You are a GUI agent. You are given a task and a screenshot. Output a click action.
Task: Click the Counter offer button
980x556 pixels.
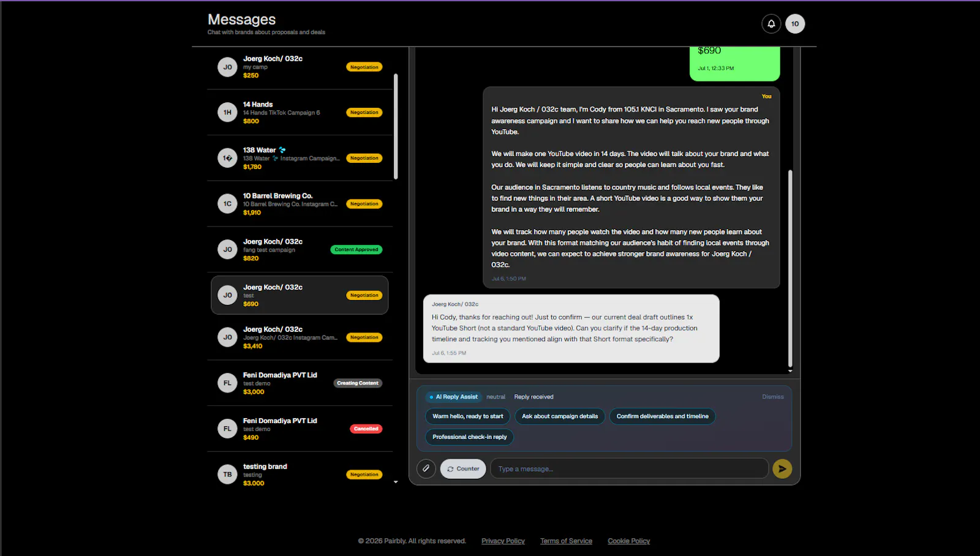[463, 469]
